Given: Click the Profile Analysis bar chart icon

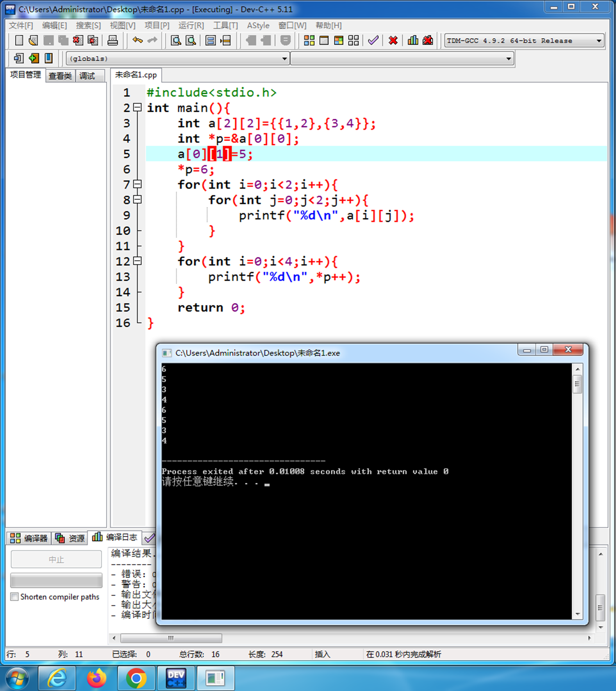Looking at the screenshot, I should click(x=413, y=40).
